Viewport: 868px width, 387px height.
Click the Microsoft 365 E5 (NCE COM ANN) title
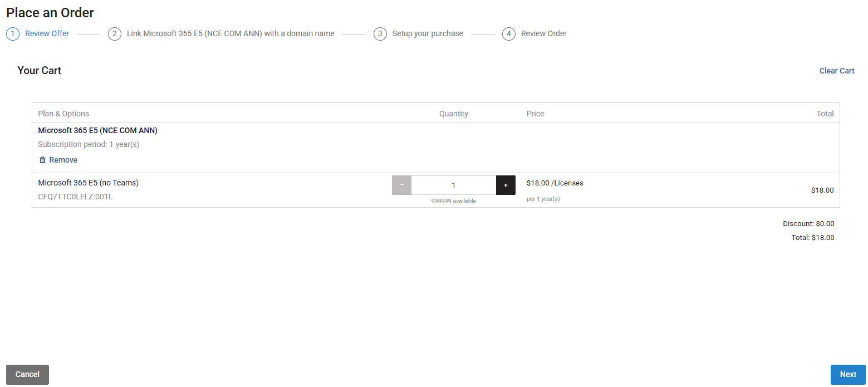(x=98, y=130)
